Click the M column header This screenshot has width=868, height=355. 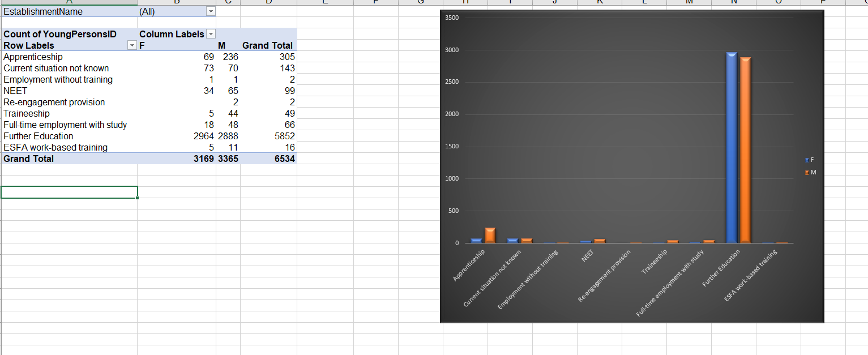click(222, 45)
